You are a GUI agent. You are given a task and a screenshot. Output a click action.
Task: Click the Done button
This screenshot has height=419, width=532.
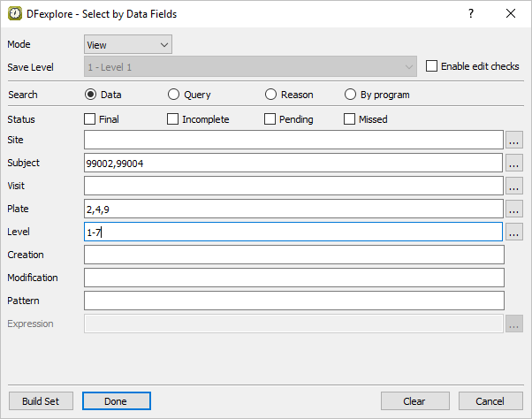(116, 400)
